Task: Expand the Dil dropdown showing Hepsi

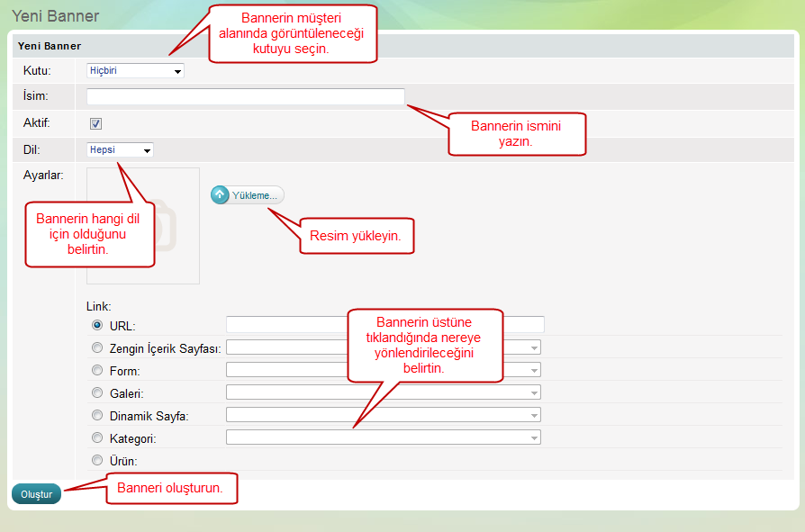Action: click(120, 149)
